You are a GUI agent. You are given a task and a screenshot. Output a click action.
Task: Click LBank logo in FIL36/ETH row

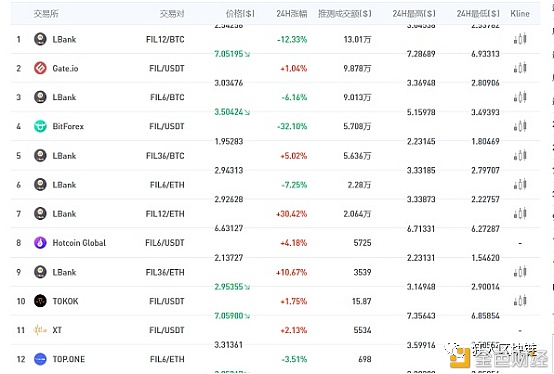[x=40, y=272]
